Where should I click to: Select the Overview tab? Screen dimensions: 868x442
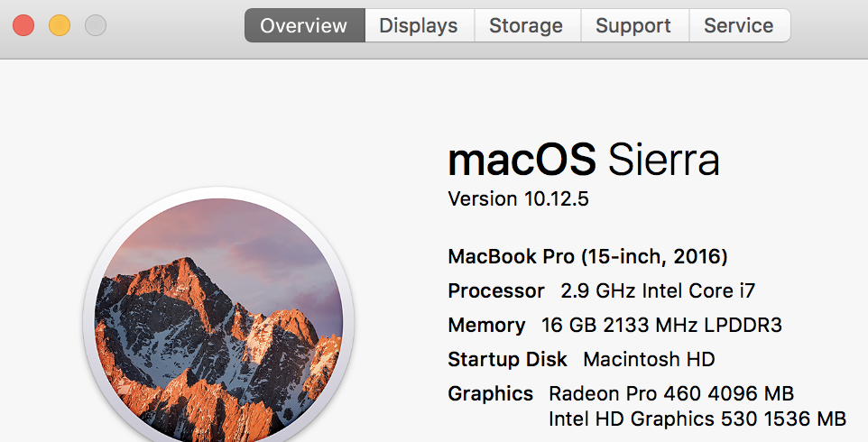[304, 25]
